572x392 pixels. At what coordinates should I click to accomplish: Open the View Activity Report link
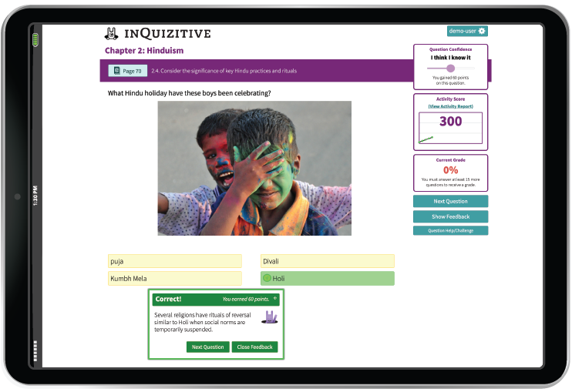tap(450, 106)
